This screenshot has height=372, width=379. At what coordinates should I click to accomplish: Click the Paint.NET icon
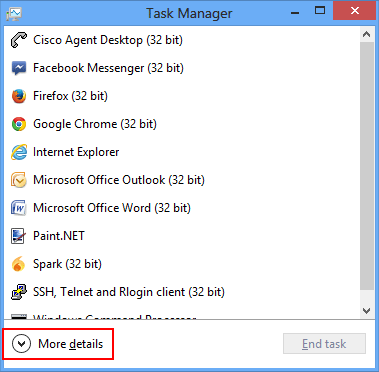coord(19,236)
